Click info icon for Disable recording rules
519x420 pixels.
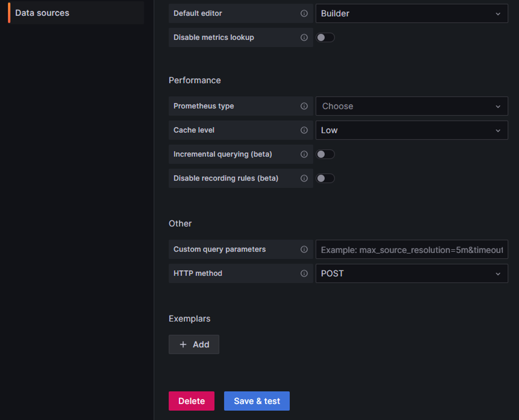click(304, 178)
